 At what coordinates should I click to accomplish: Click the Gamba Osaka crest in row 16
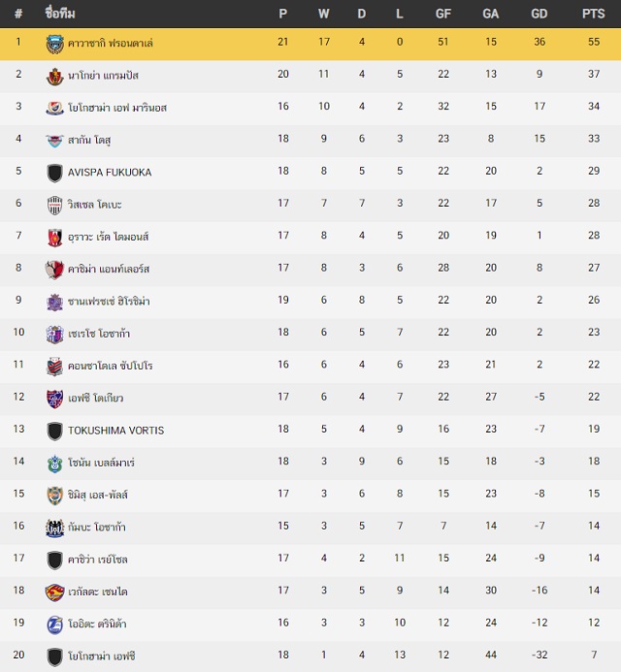click(55, 528)
